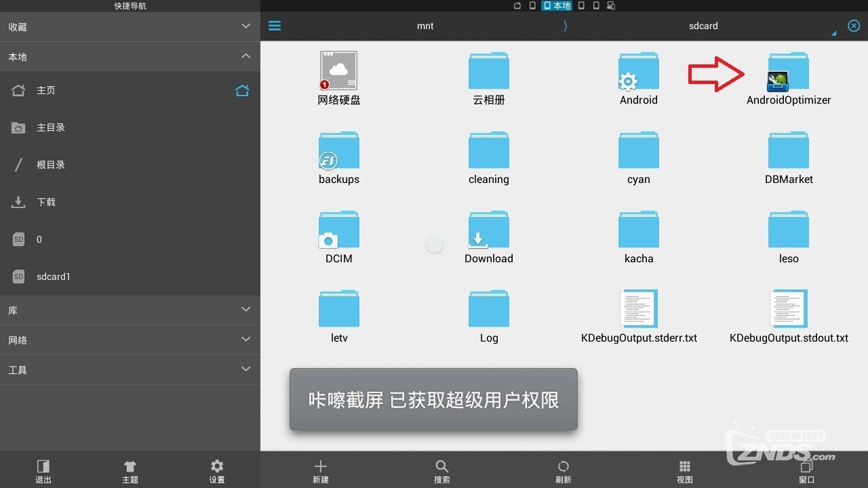The width and height of the screenshot is (868, 488).
Task: Open the backups folder
Action: click(339, 150)
